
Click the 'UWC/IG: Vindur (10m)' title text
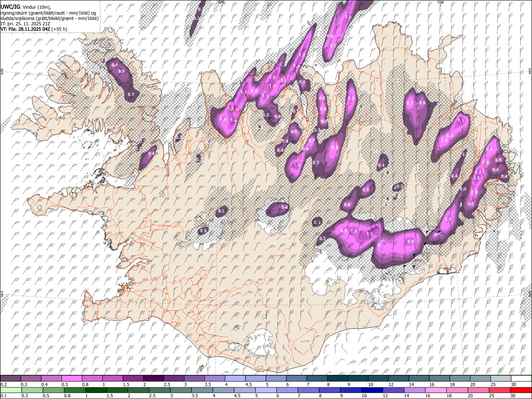click(x=26, y=7)
